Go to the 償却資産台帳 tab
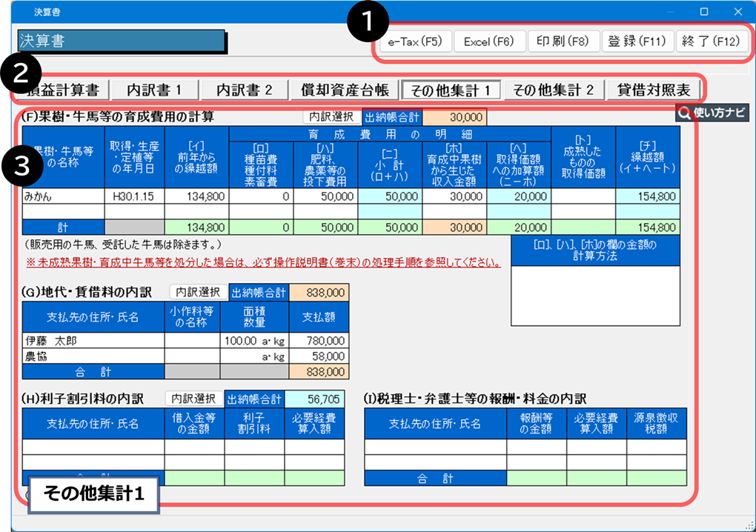Screen dimensions: 756x532 pyautogui.click(x=343, y=90)
